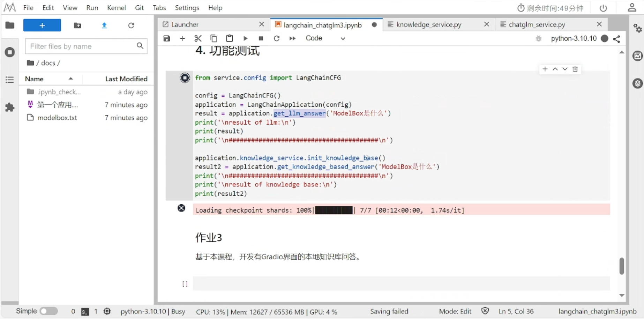Move the active cell up
Screen dimensions: 644x319
[x=555, y=69]
